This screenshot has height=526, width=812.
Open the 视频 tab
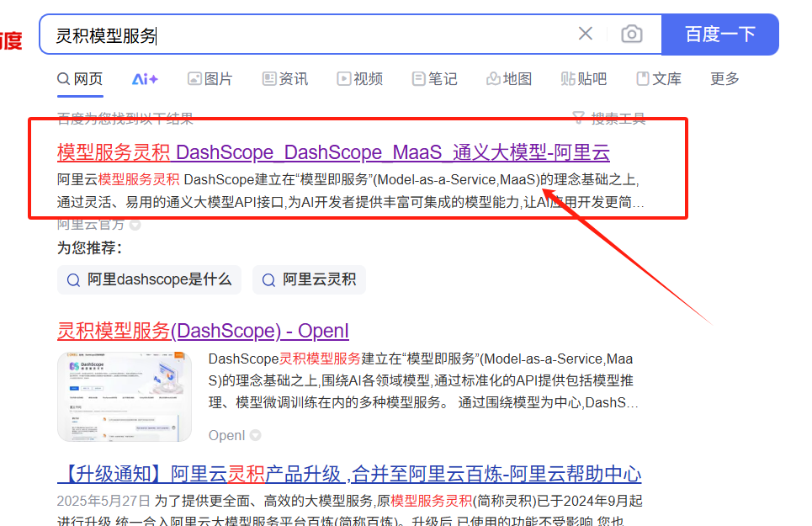(360, 79)
